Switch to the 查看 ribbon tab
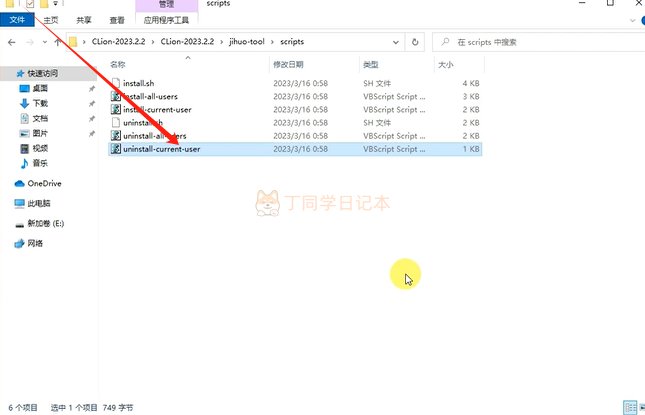The image size is (645, 415). [117, 20]
